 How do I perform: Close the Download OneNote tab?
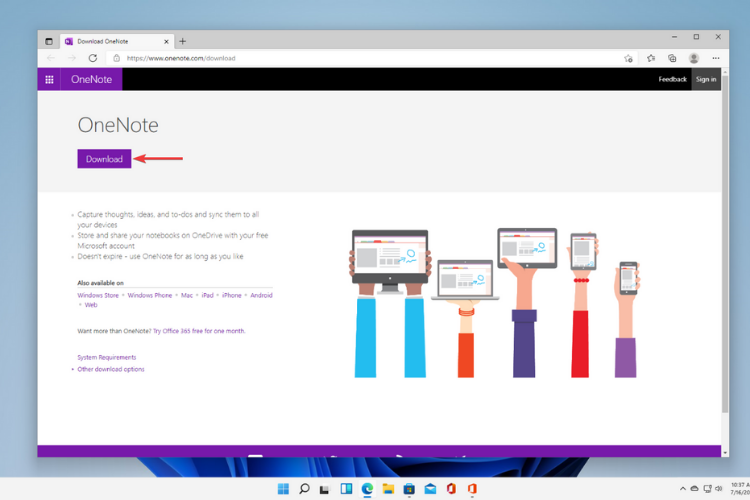click(166, 42)
